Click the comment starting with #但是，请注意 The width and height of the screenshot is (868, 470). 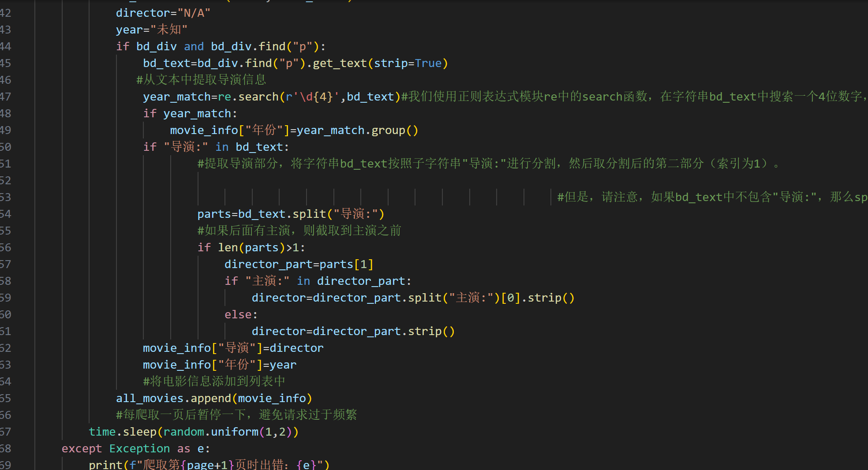pos(712,198)
